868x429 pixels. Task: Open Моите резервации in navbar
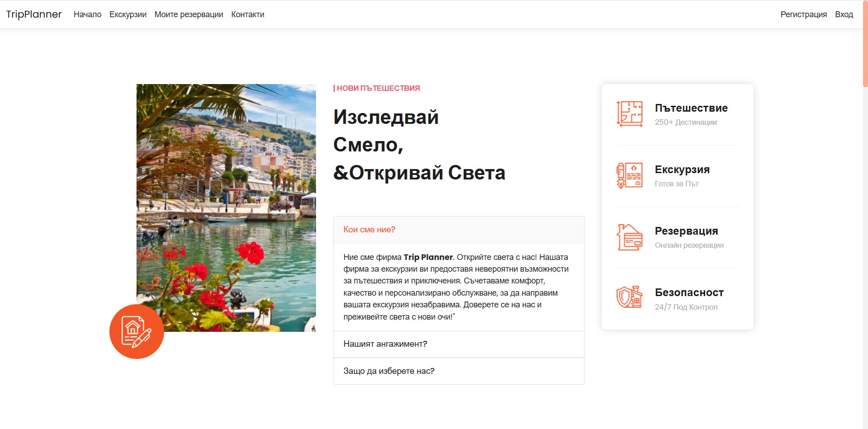[189, 14]
